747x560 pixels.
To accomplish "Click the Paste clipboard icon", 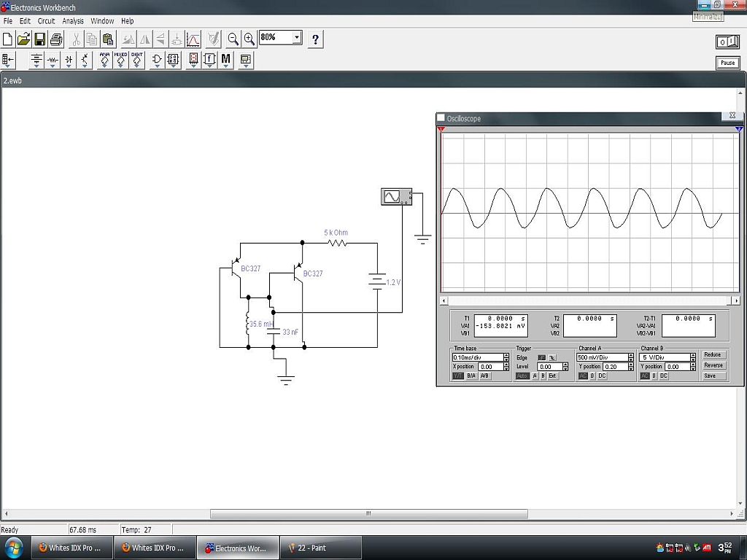I will click(108, 39).
